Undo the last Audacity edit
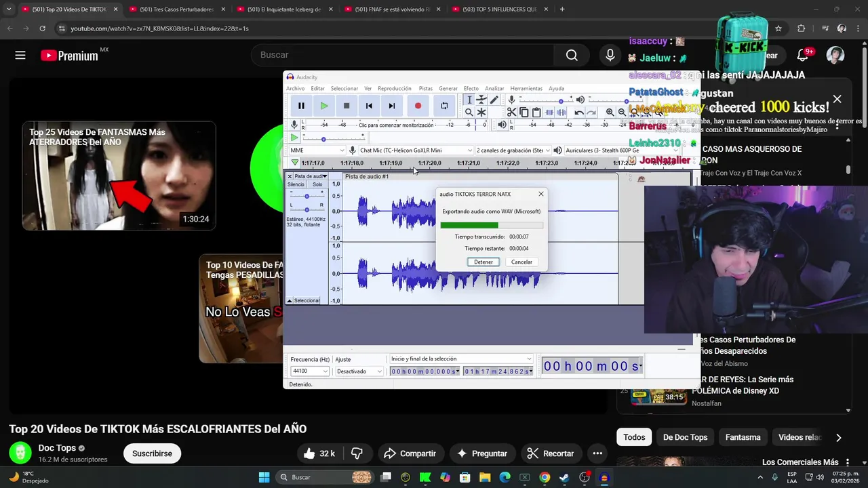The height and width of the screenshot is (488, 868). (x=579, y=113)
